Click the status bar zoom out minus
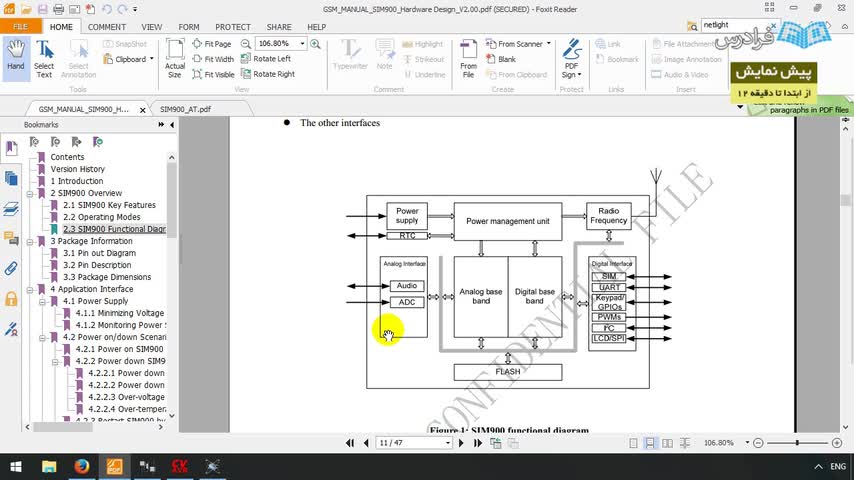854x480 pixels. [x=758, y=443]
